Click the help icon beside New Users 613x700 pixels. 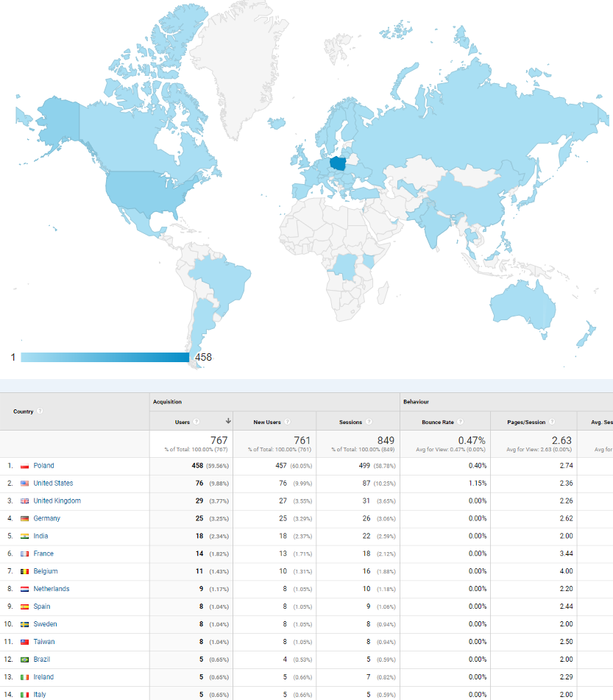pyautogui.click(x=288, y=423)
